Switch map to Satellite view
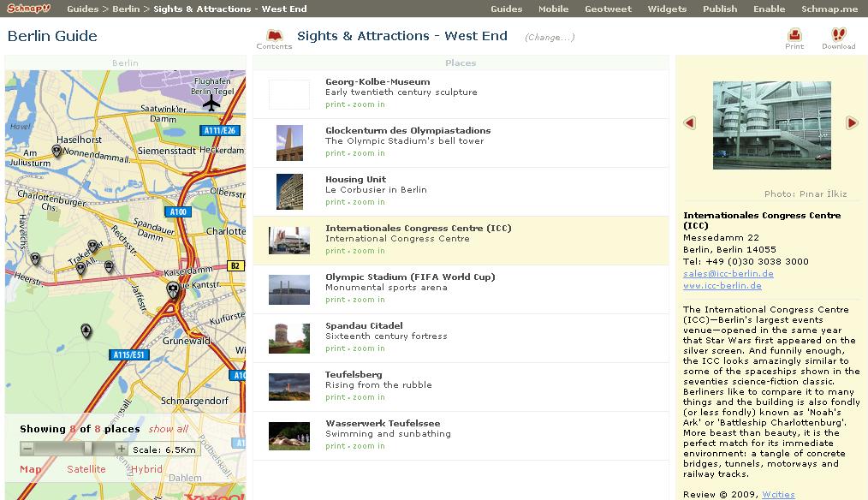This screenshot has height=500, width=868. pyautogui.click(x=86, y=469)
